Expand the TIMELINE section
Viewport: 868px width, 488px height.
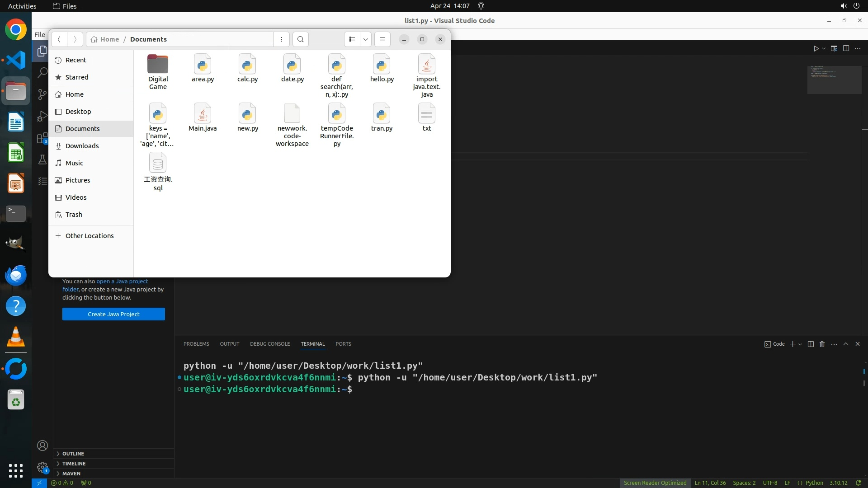pyautogui.click(x=74, y=463)
